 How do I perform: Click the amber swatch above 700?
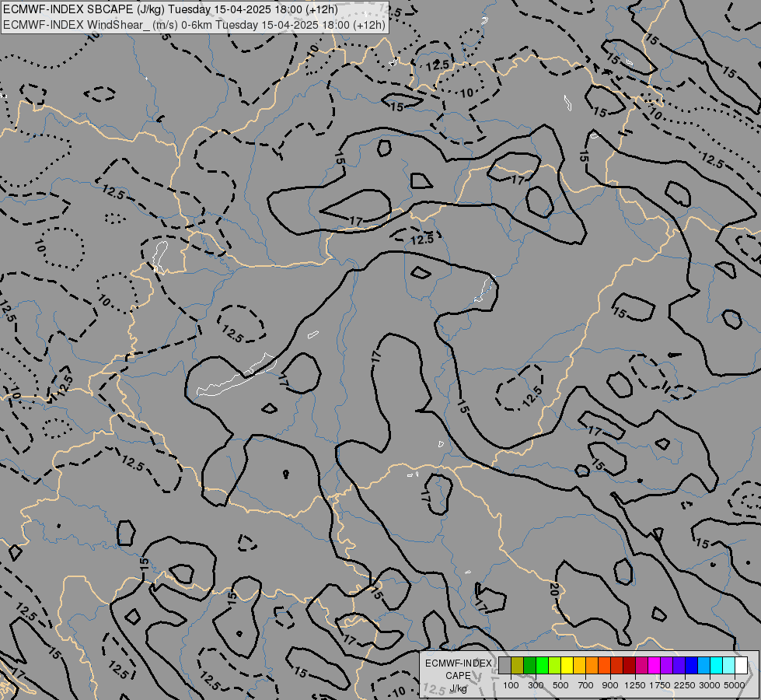(x=579, y=666)
